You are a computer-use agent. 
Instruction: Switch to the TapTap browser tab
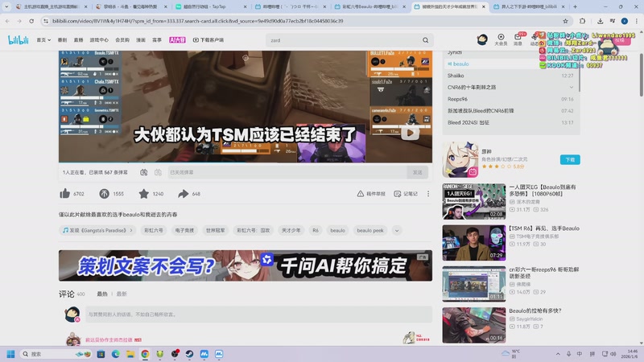[211, 6]
